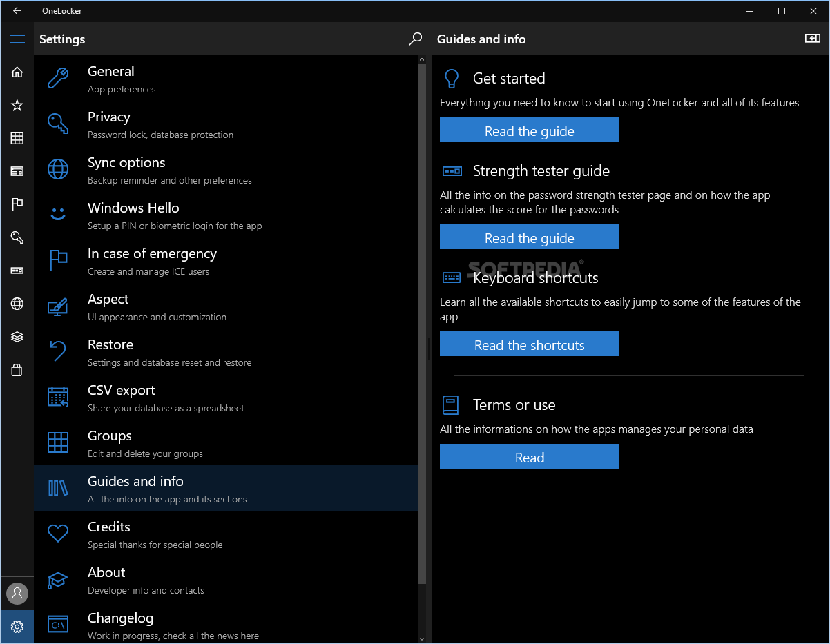The height and width of the screenshot is (644, 830).
Task: Click the spreadsheet icon for CSV export
Action: (x=58, y=397)
